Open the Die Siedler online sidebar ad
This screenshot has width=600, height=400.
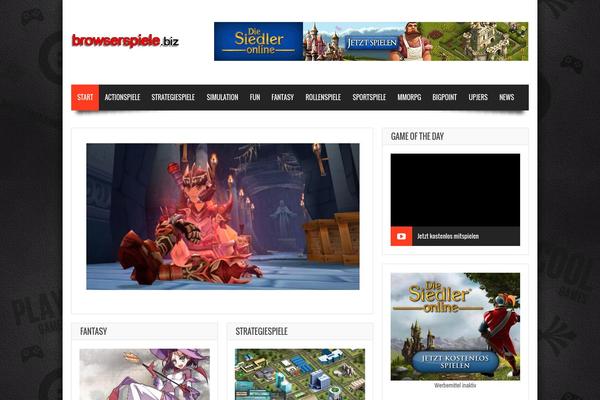[455, 327]
